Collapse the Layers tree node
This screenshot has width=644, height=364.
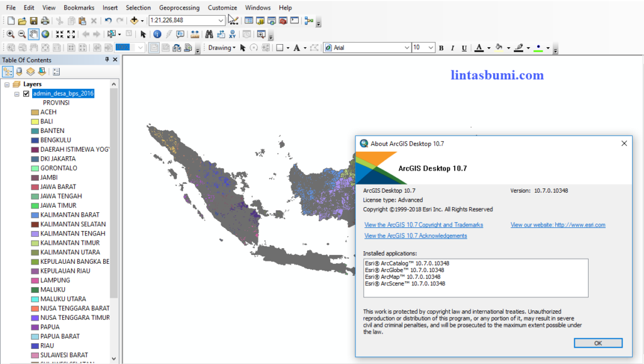[6, 84]
